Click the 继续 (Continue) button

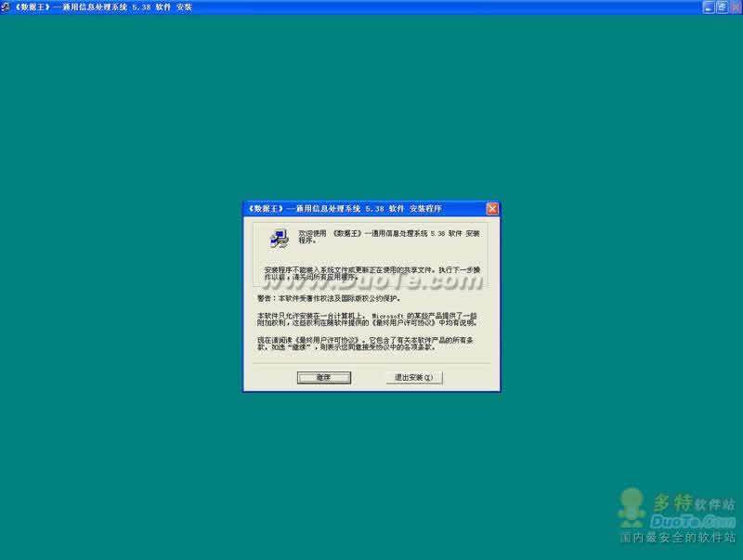pyautogui.click(x=323, y=377)
